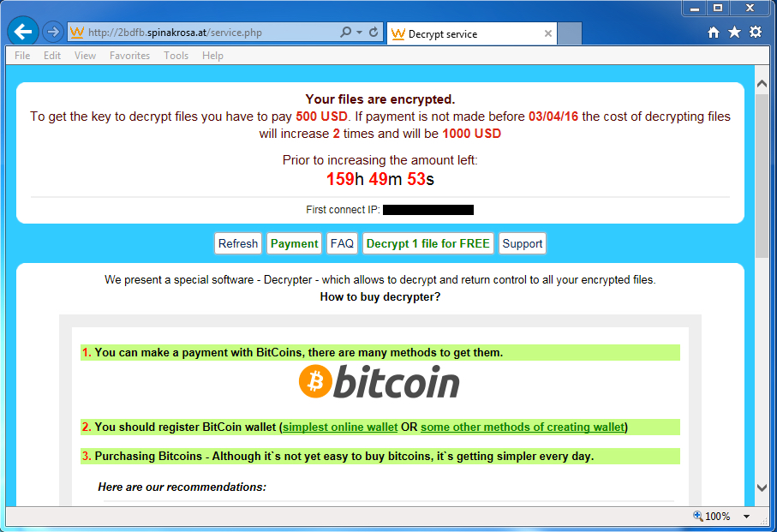Open the File menu
Image resolution: width=777 pixels, height=532 pixels.
coord(22,56)
